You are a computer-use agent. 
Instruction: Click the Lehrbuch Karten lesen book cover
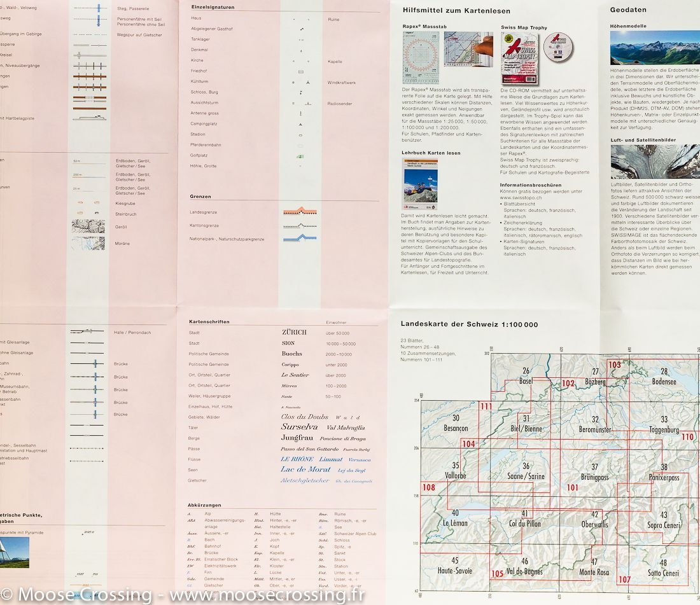tap(419, 184)
